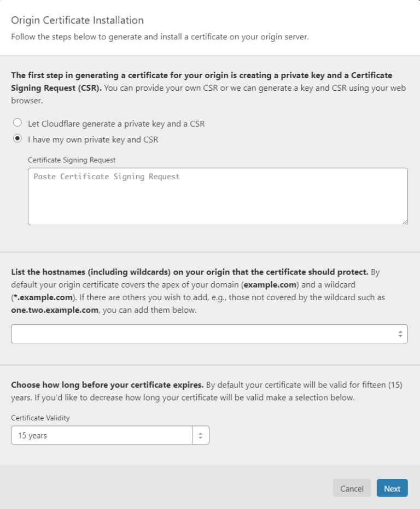Click the "I have my own private key" label
This screenshot has height=509, width=420.
point(93,139)
